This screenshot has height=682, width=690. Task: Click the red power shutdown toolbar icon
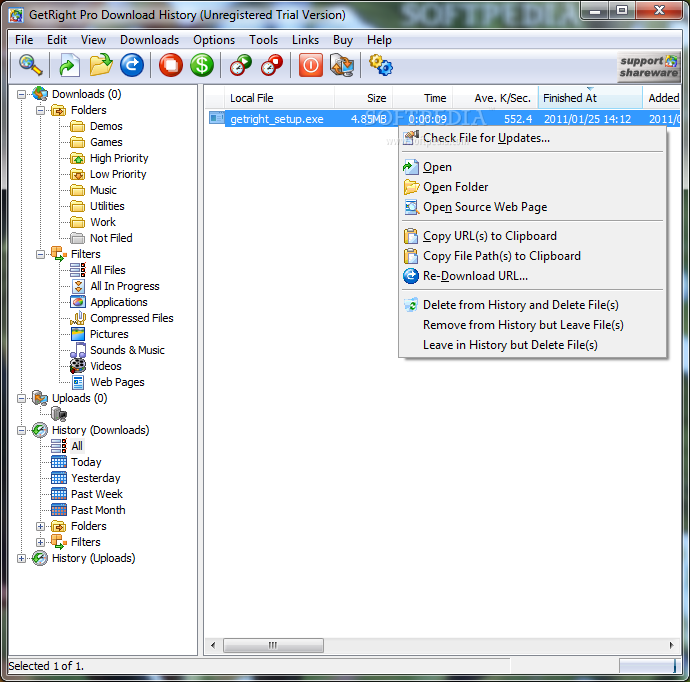coord(311,65)
